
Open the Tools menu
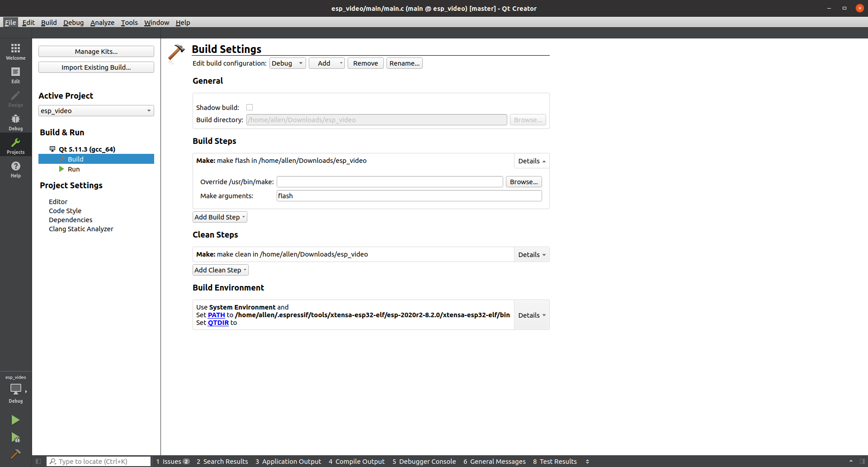[129, 22]
